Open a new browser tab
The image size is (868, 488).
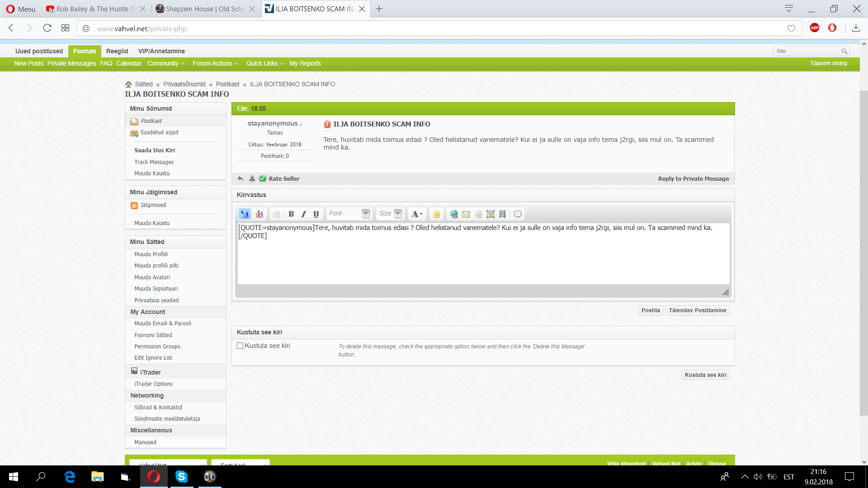coord(379,9)
